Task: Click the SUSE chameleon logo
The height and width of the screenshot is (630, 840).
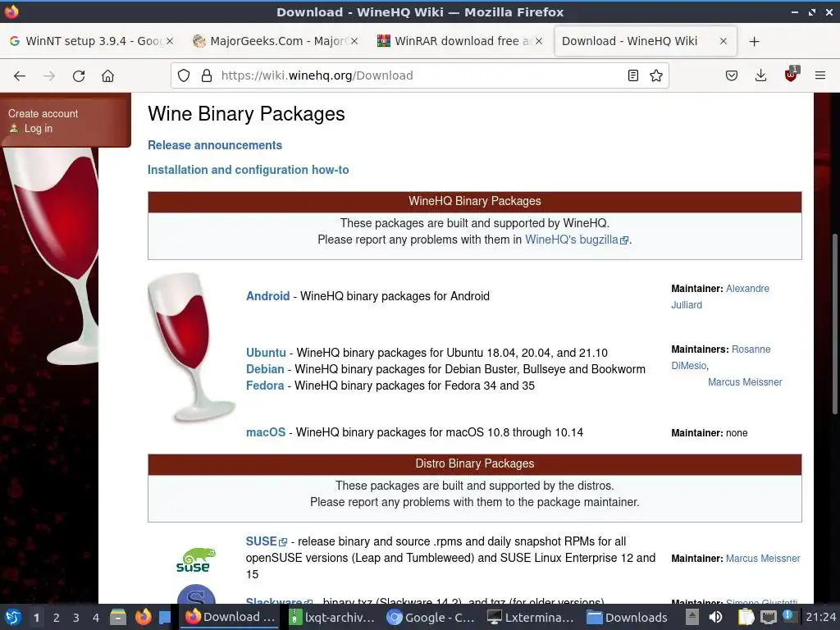Action: coord(196,559)
